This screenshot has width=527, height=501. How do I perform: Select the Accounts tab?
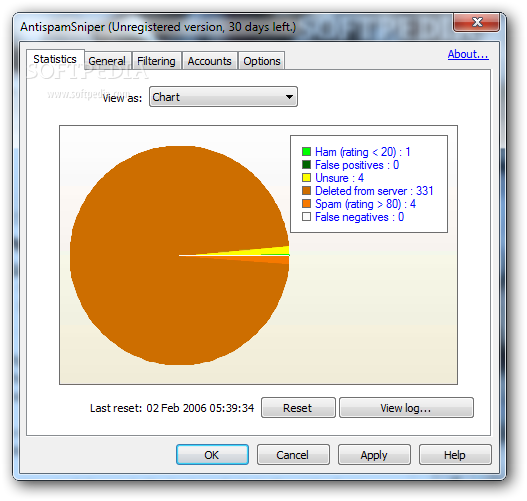[x=209, y=61]
